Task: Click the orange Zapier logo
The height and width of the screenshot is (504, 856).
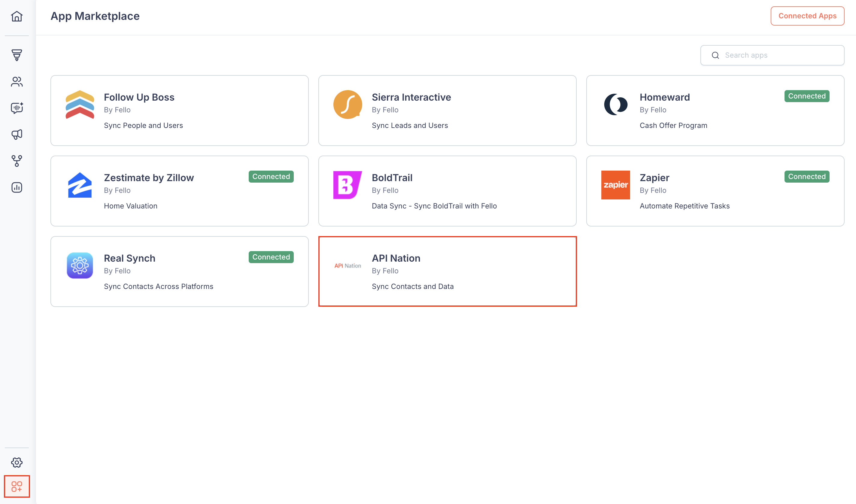Action: 615,185
